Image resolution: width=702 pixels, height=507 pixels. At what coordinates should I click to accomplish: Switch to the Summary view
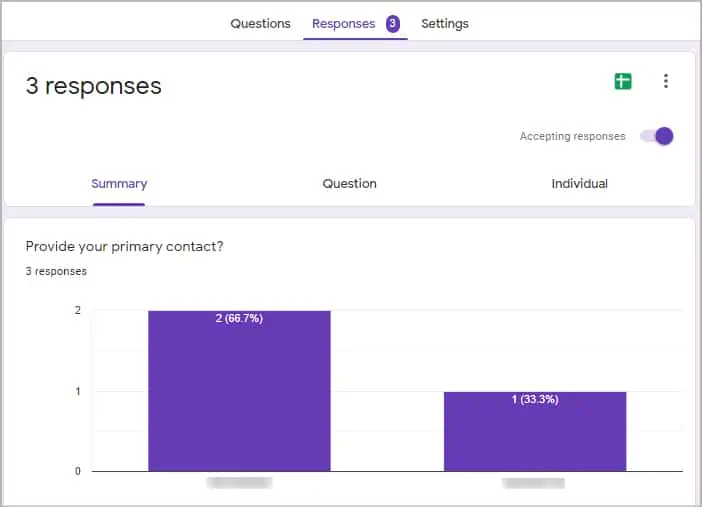click(119, 184)
